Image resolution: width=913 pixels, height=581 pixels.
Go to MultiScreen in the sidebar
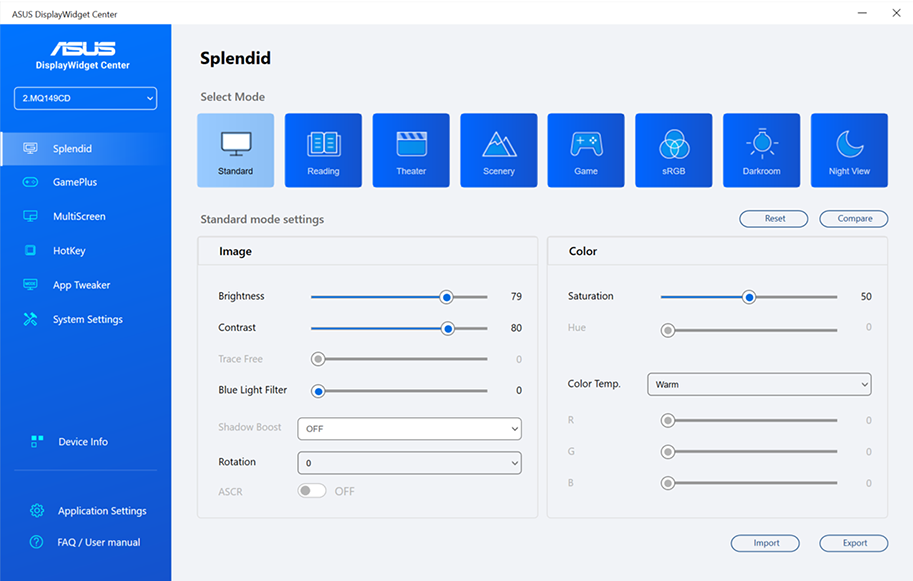[78, 216]
